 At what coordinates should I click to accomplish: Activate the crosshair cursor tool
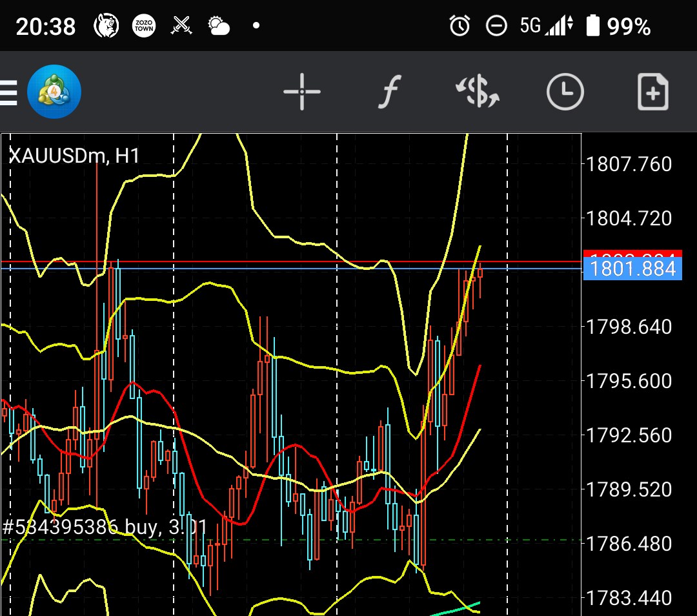302,92
